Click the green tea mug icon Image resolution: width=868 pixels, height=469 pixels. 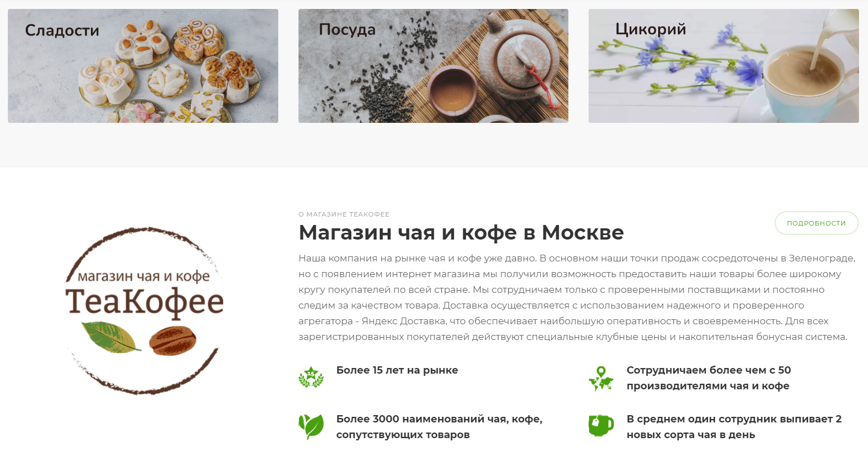[601, 426]
